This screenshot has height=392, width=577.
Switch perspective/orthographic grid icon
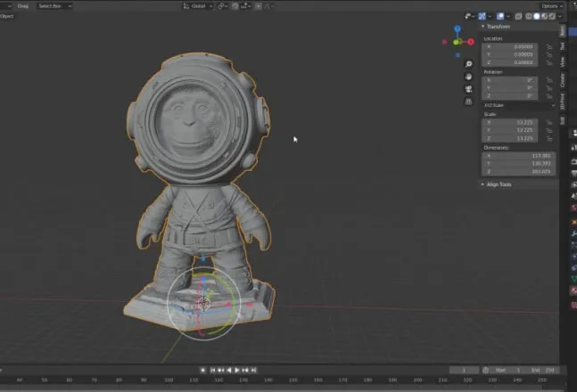(468, 102)
